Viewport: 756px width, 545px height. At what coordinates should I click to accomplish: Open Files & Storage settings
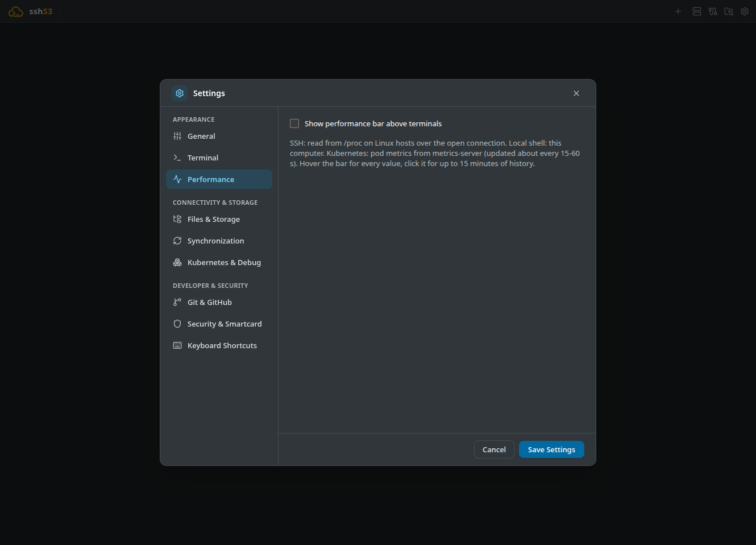219,219
